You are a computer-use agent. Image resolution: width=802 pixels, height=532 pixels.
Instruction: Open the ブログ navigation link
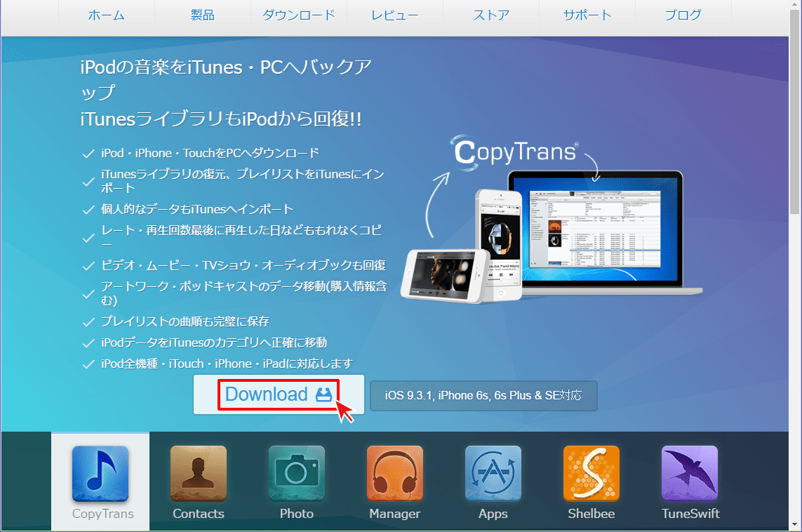tap(683, 14)
